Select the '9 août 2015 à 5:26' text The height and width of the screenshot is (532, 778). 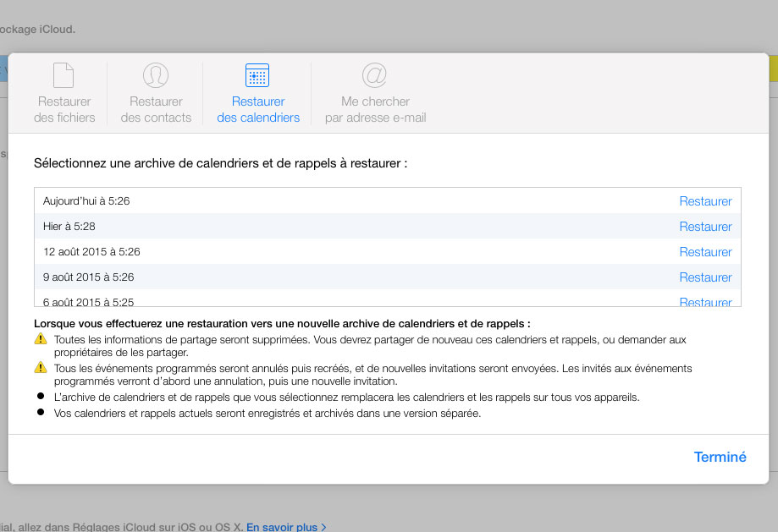[89, 277]
